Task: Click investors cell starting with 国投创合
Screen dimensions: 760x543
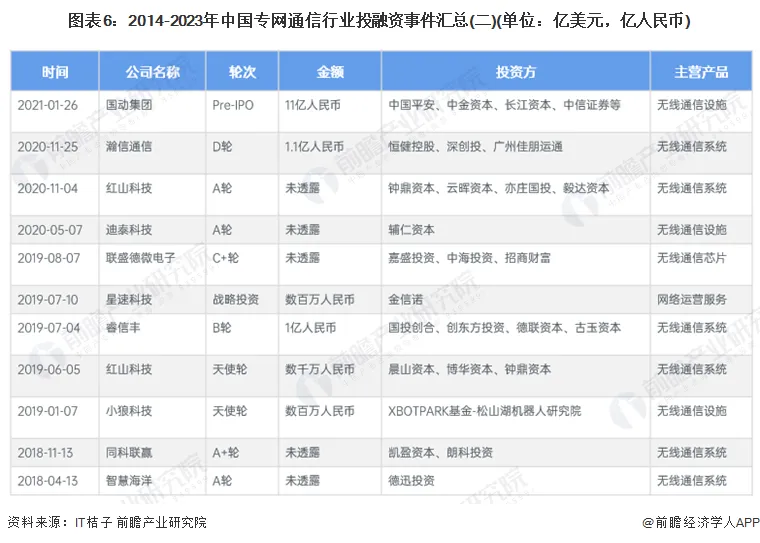Action: click(x=504, y=328)
